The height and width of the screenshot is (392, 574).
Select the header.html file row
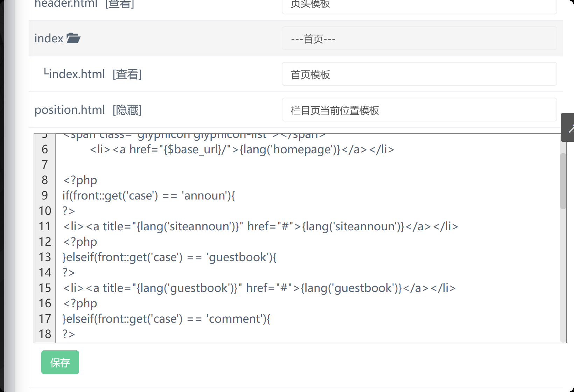[65, 4]
